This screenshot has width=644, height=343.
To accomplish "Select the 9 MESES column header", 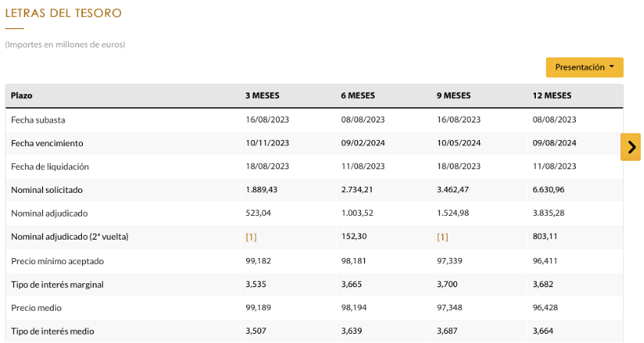I will [x=454, y=96].
